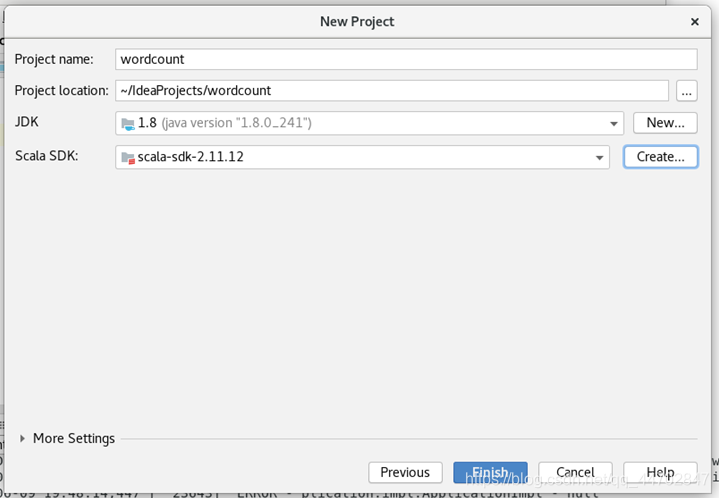The image size is (719, 498).
Task: Click the Project name field containing wordcount
Action: (x=406, y=59)
